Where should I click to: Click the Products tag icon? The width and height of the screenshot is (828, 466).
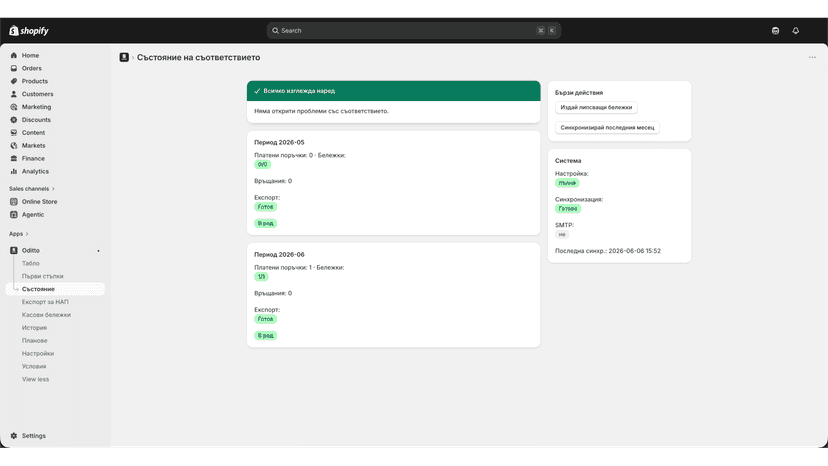pos(14,81)
